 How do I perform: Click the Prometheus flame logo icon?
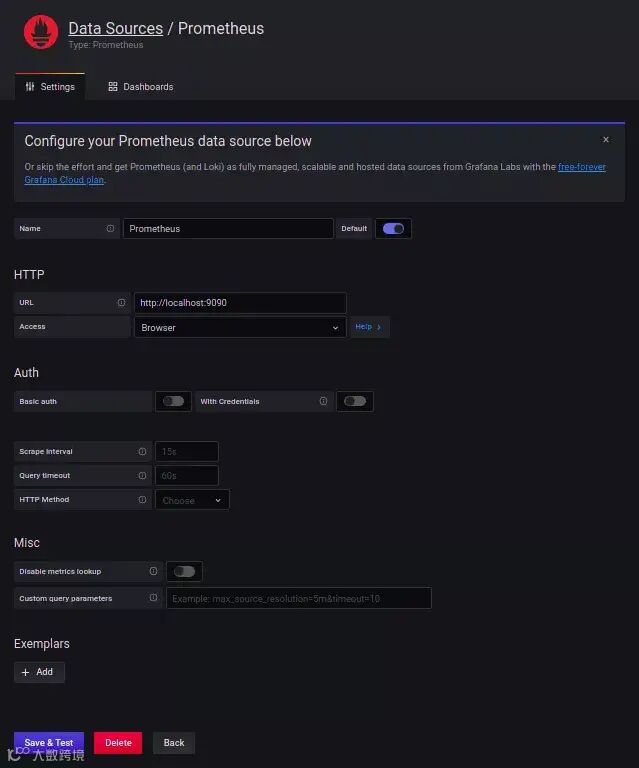pyautogui.click(x=41, y=32)
